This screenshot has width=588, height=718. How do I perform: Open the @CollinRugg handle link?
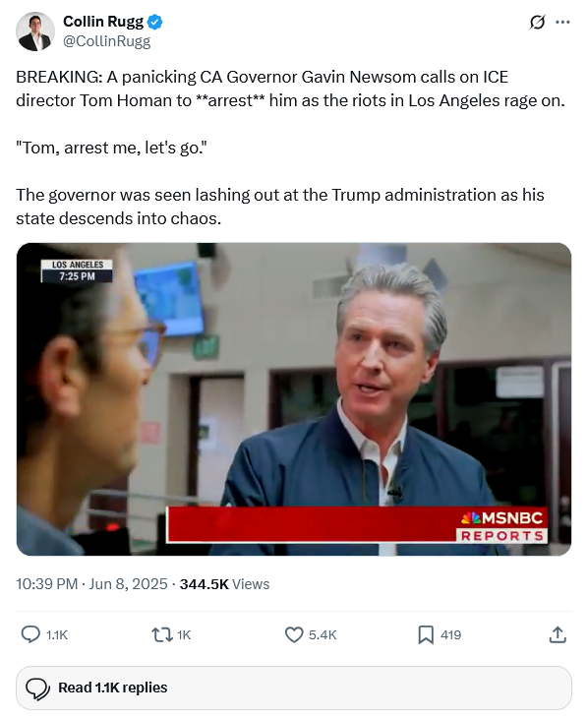107,41
